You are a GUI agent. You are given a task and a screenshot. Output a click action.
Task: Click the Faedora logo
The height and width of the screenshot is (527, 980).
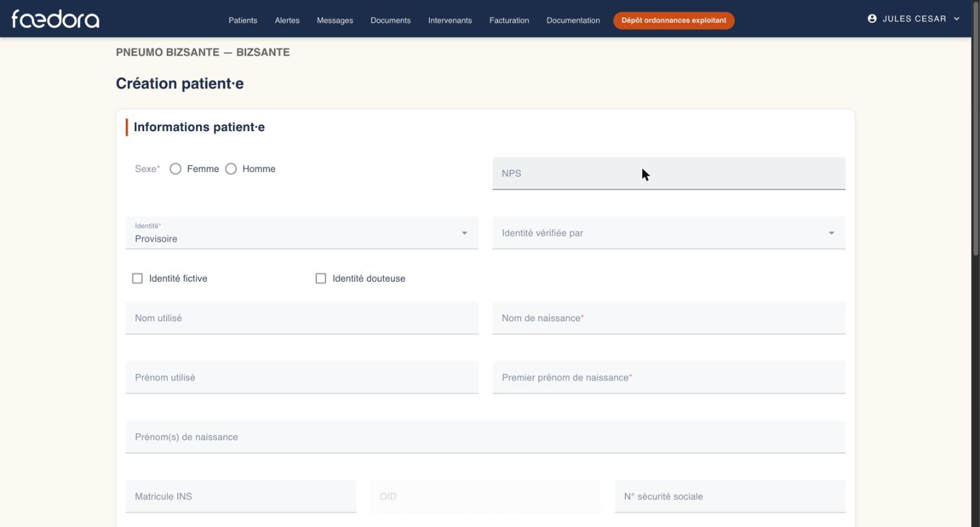(x=55, y=19)
